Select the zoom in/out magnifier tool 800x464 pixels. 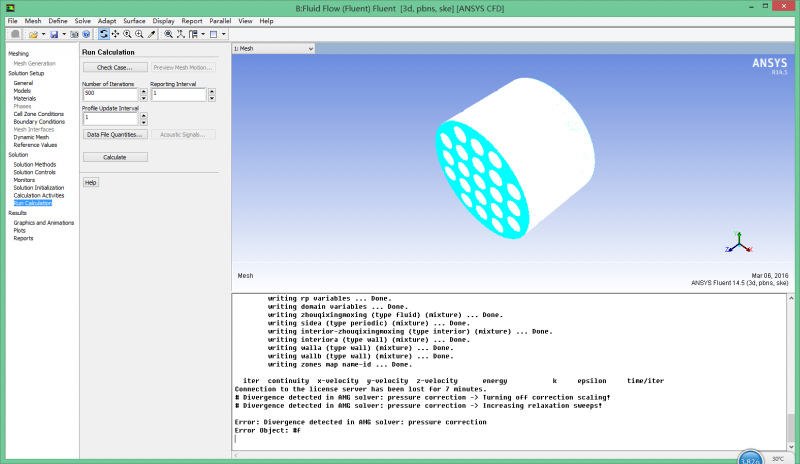127,34
